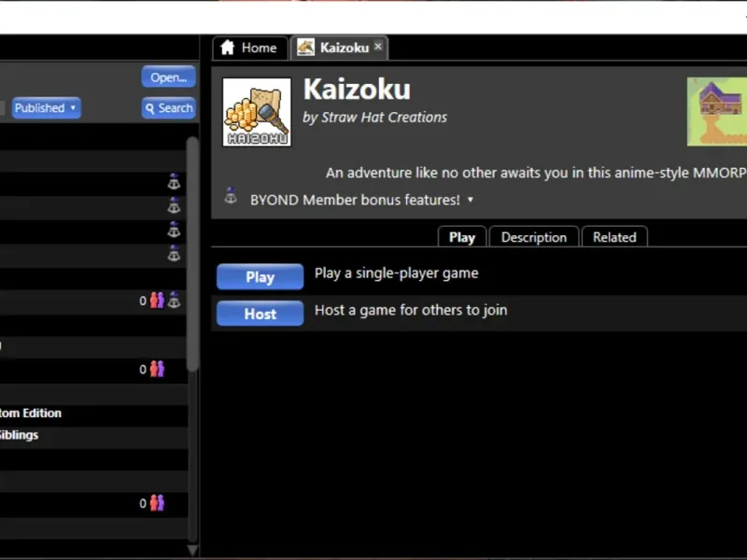747x560 pixels.
Task: Click the 'Host a game for others to join' text
Action: [411, 310]
